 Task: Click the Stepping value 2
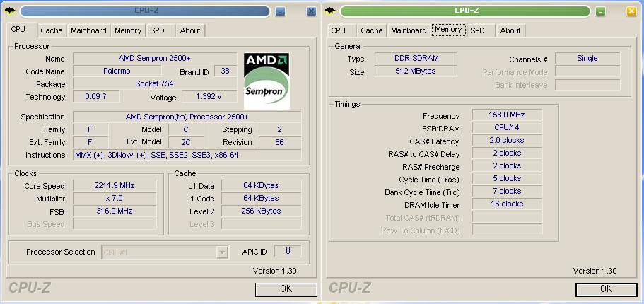(280, 129)
